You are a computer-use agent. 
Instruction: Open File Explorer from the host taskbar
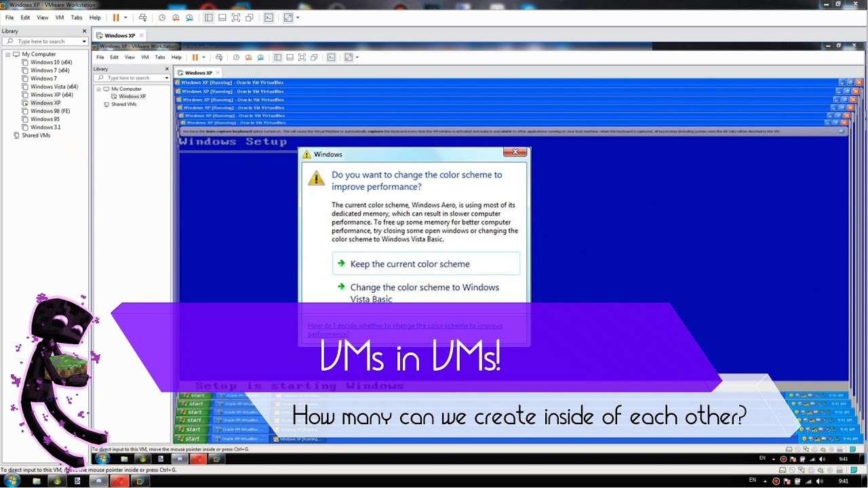click(37, 481)
